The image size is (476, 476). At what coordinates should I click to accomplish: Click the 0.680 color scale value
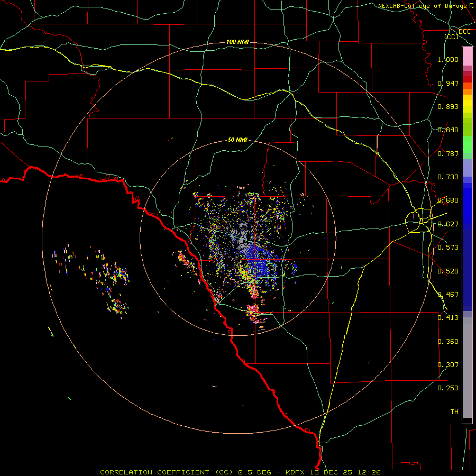tap(448, 200)
